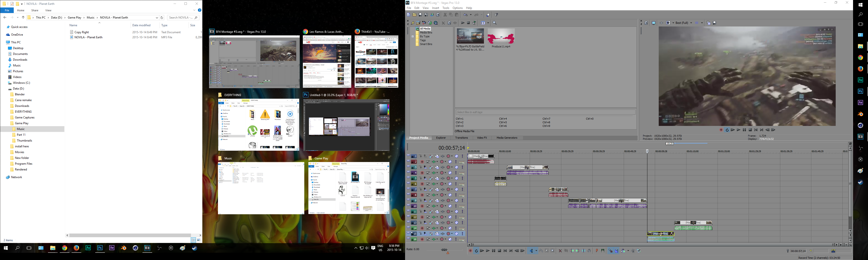The height and width of the screenshot is (260, 868).
Task: Expand the By Type media bin
Action: [413, 36]
